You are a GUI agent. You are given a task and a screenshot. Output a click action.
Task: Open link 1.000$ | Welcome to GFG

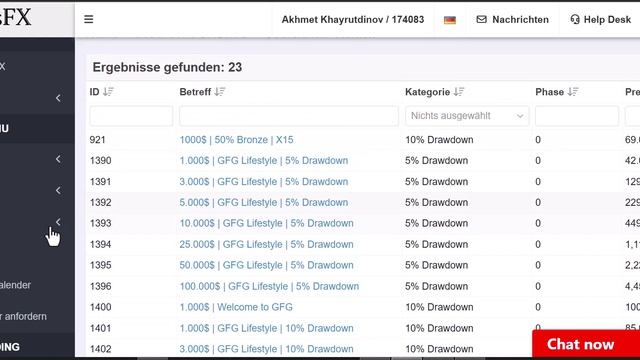pyautogui.click(x=236, y=307)
